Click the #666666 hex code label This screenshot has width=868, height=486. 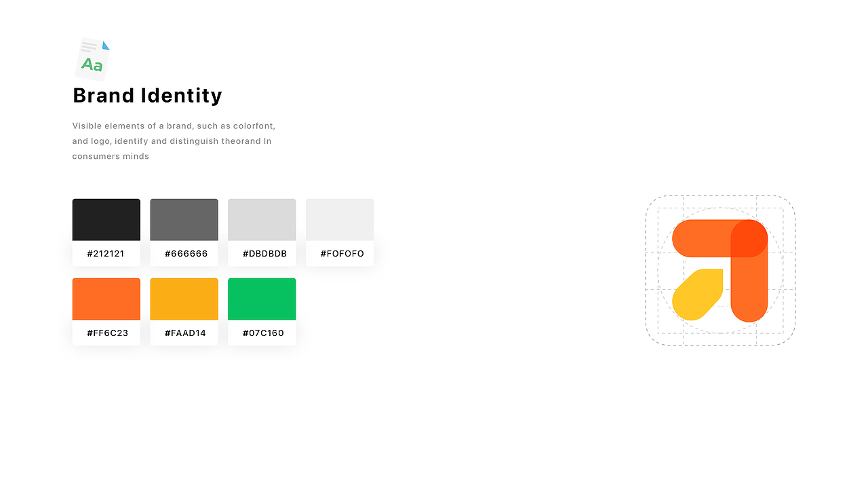(186, 254)
